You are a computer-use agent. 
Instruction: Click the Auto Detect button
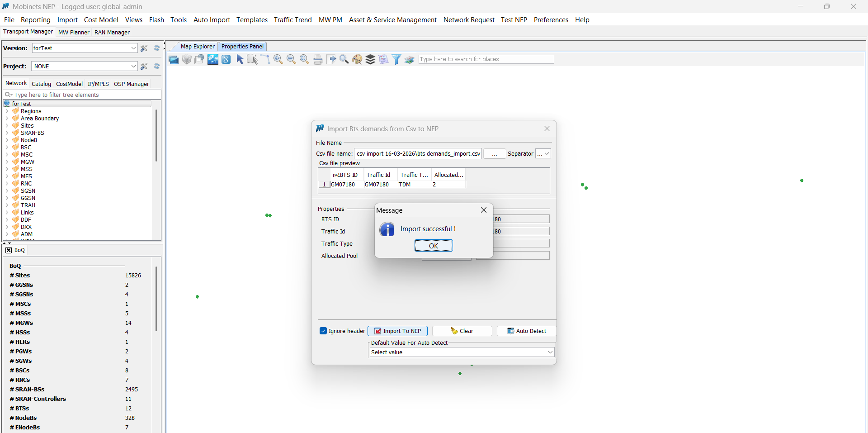(526, 331)
